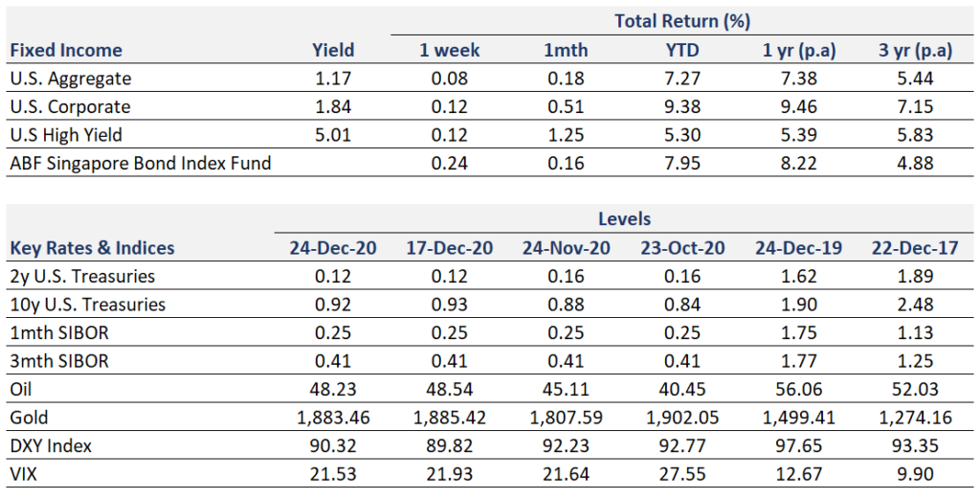Select the Yield column header
Image resolution: width=980 pixels, height=499 pixels.
333,50
